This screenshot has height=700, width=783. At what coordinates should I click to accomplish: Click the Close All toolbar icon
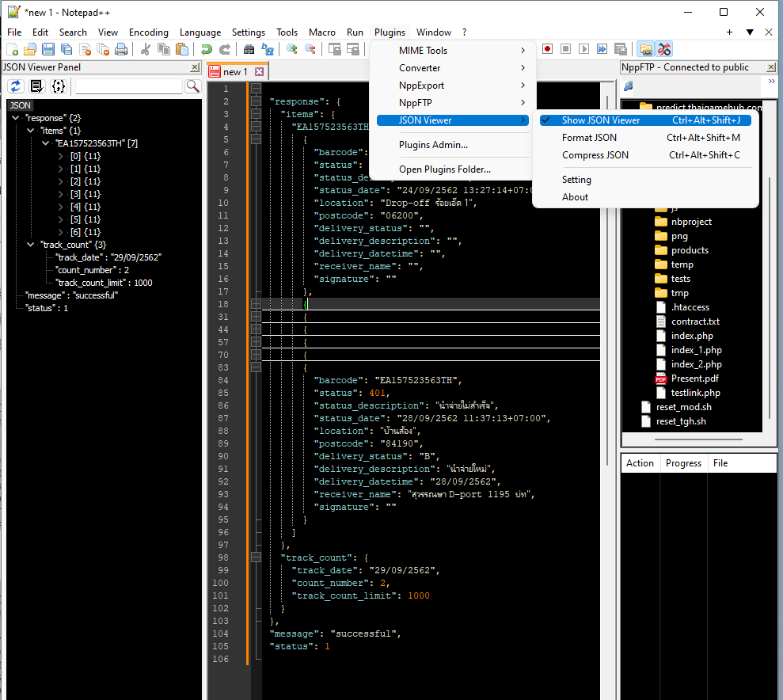(x=103, y=49)
